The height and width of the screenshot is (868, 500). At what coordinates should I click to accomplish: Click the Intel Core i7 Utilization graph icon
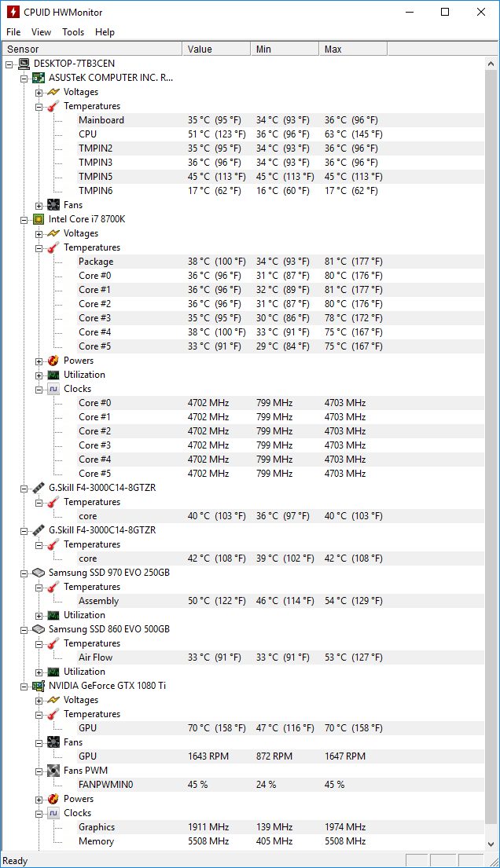pos(53,375)
